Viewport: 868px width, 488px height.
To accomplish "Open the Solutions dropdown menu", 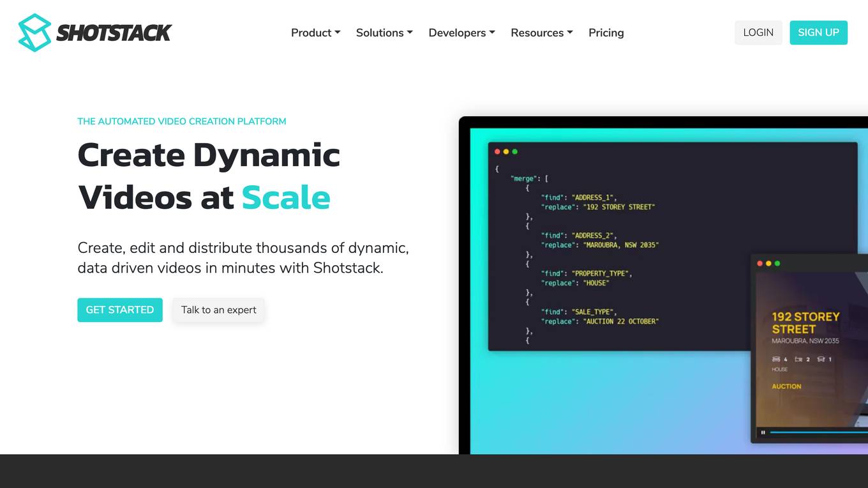I will click(x=384, y=33).
